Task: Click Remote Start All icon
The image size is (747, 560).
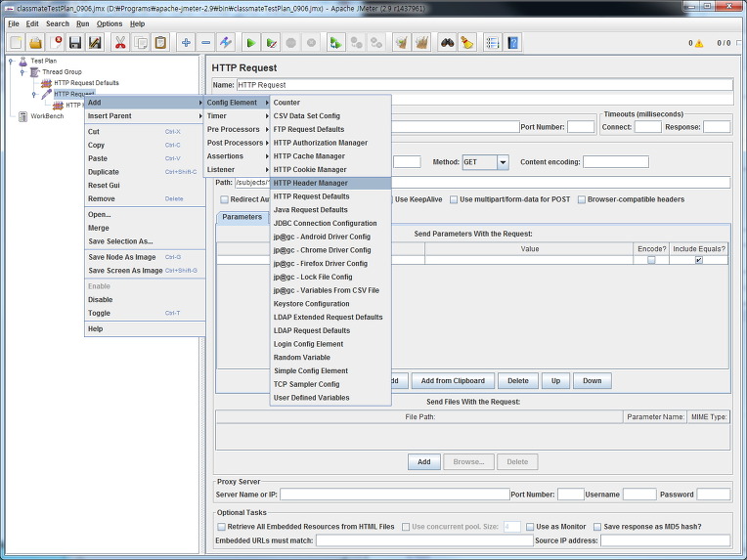Action: pyautogui.click(x=336, y=43)
